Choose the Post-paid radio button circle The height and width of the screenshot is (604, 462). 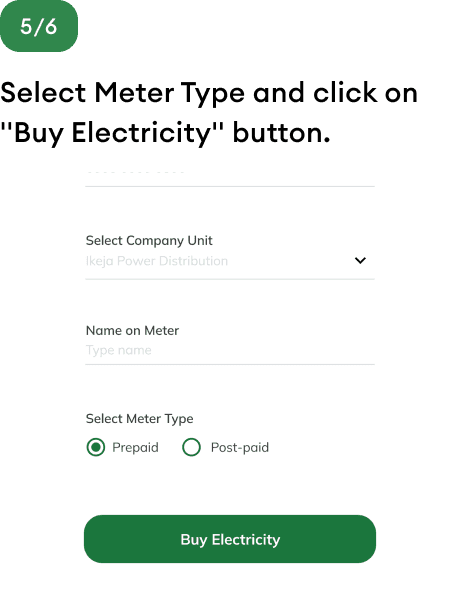click(191, 447)
